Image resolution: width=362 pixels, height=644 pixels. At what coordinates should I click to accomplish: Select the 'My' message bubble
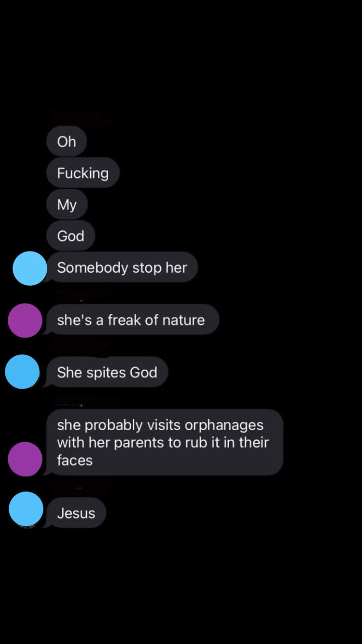coord(67,204)
